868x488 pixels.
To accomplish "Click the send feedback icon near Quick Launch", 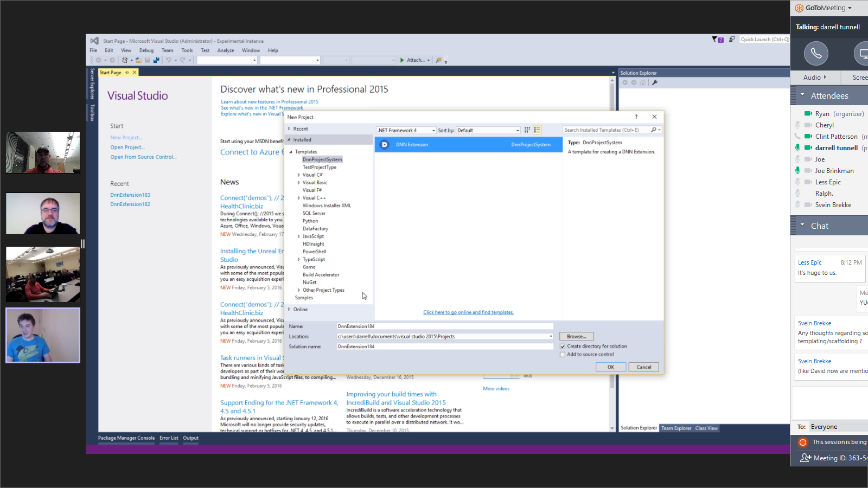I will (x=732, y=40).
